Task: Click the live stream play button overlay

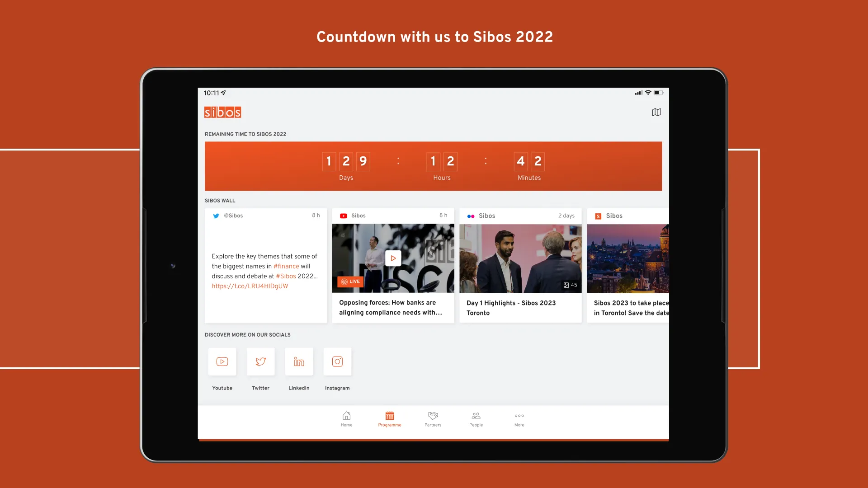Action: [x=393, y=258]
